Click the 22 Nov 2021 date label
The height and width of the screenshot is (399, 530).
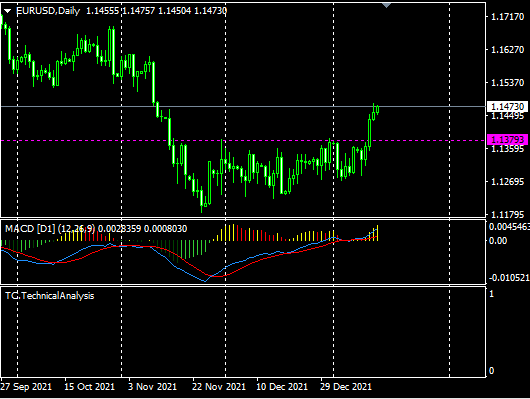tap(219, 387)
